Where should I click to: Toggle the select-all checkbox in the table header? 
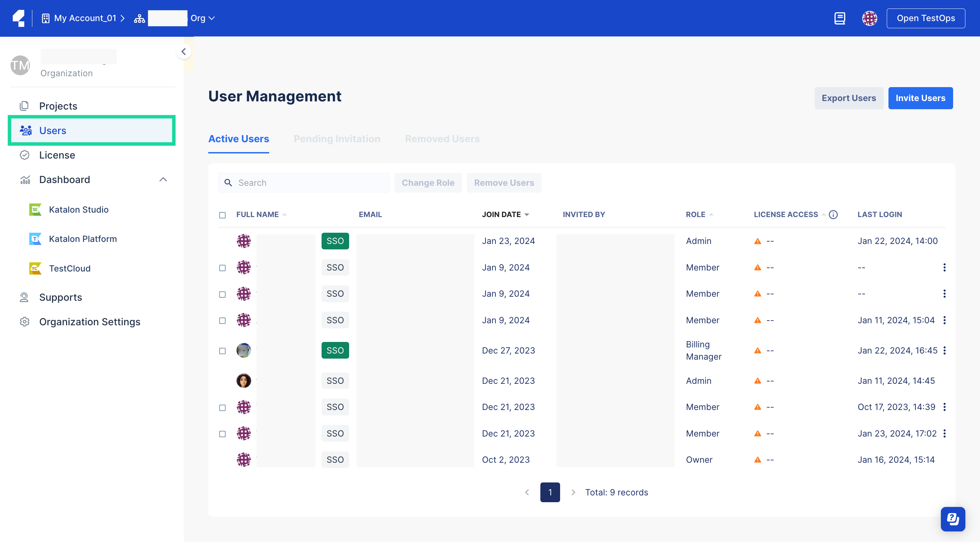223,215
